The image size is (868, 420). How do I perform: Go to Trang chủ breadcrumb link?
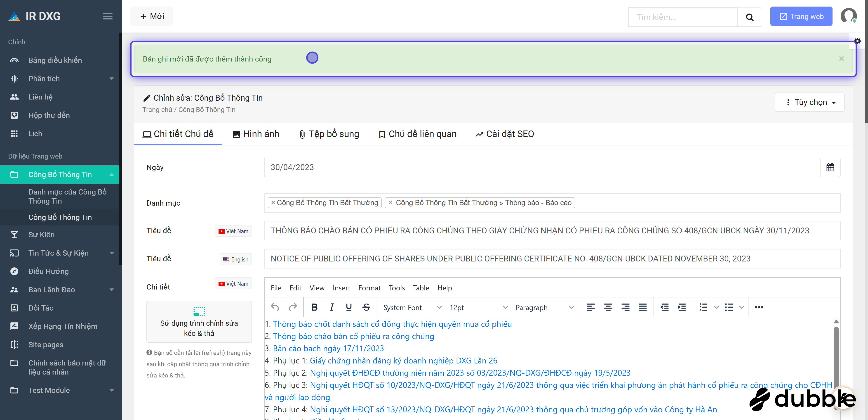click(x=157, y=110)
